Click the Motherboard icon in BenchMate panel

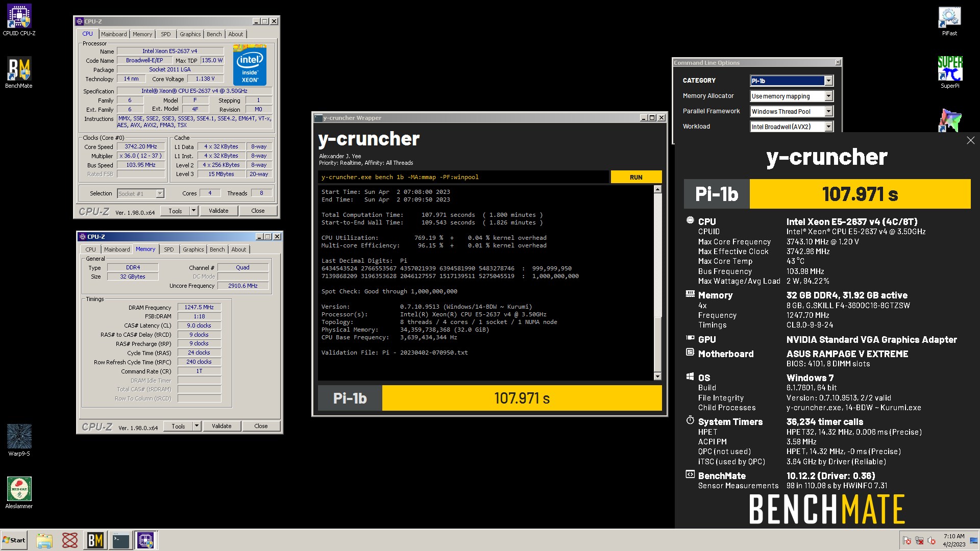[x=690, y=353]
